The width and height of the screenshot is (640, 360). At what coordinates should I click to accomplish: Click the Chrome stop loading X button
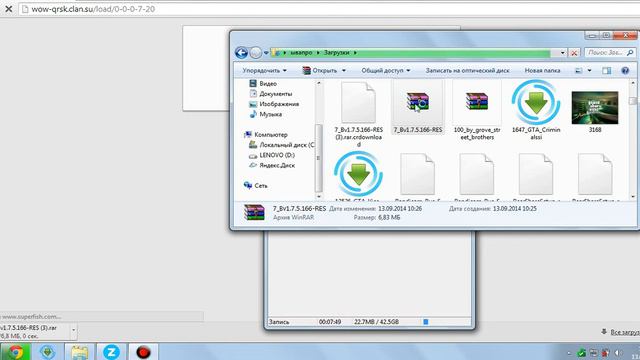8,9
